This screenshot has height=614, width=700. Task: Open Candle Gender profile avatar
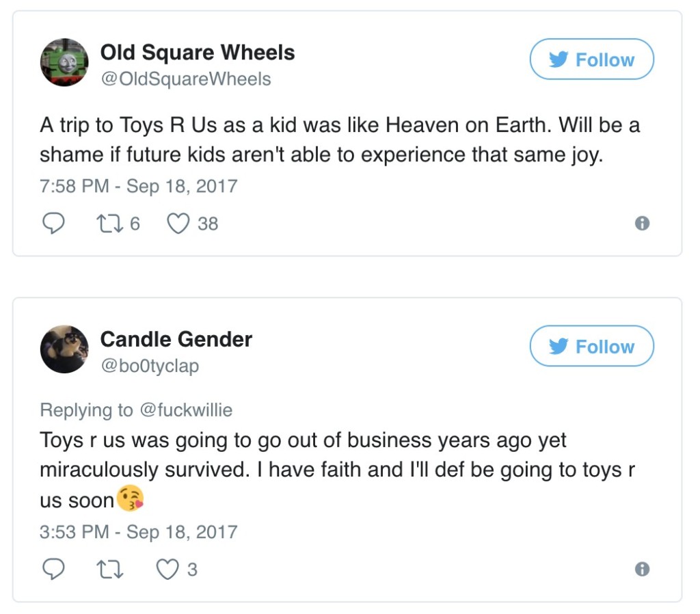pos(64,349)
